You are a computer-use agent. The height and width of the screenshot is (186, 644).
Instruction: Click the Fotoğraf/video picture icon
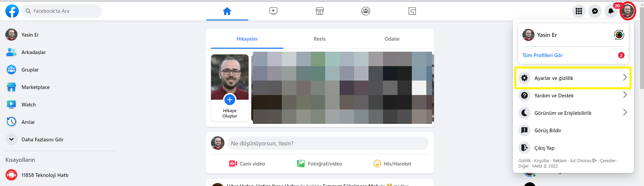(301, 164)
